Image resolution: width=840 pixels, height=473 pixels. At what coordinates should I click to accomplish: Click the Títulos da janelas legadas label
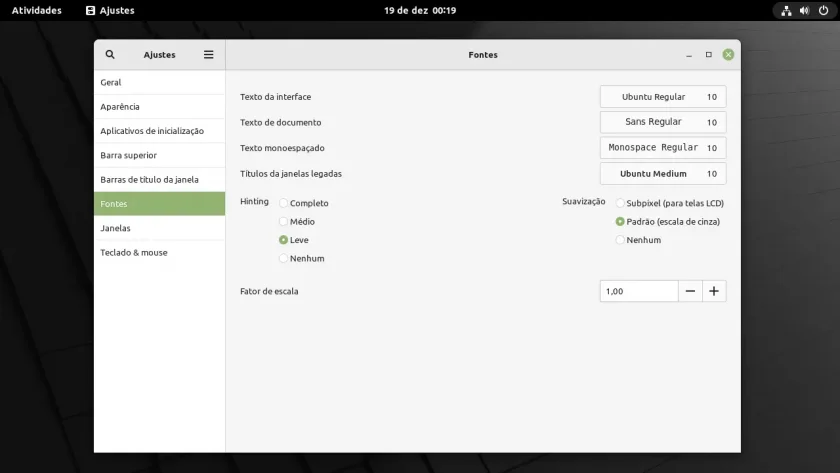point(291,174)
